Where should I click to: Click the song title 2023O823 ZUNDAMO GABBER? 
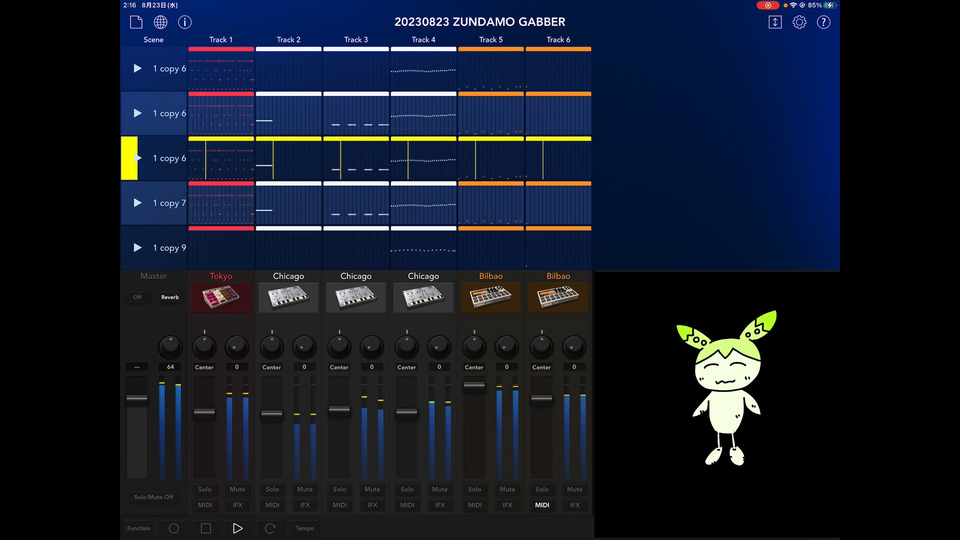pos(480,22)
